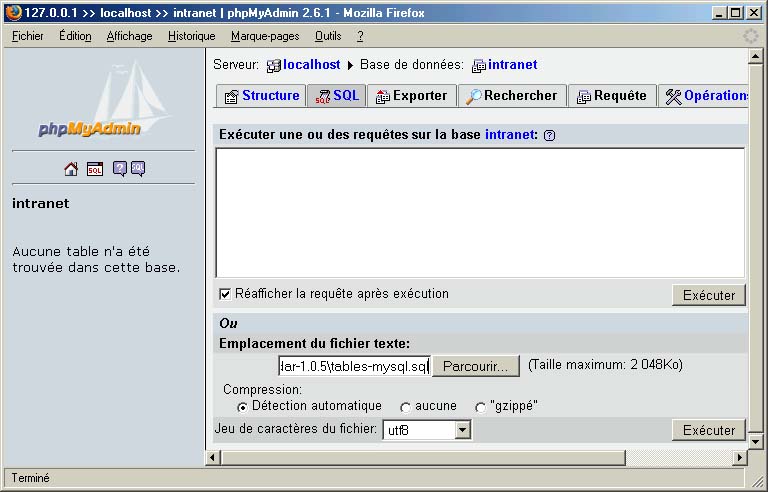Click the vertical scrollbar up arrow
The height and width of the screenshot is (492, 768).
(755, 57)
